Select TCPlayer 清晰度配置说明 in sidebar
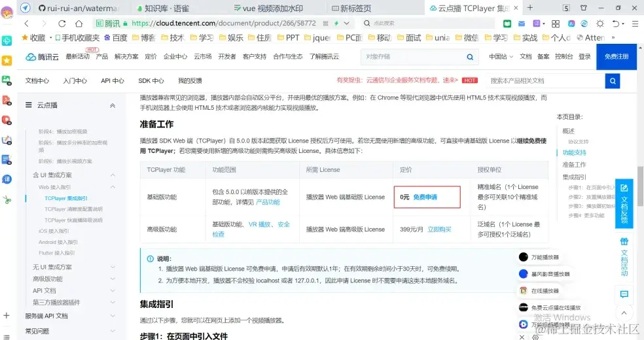The image size is (644, 340). pos(73,209)
